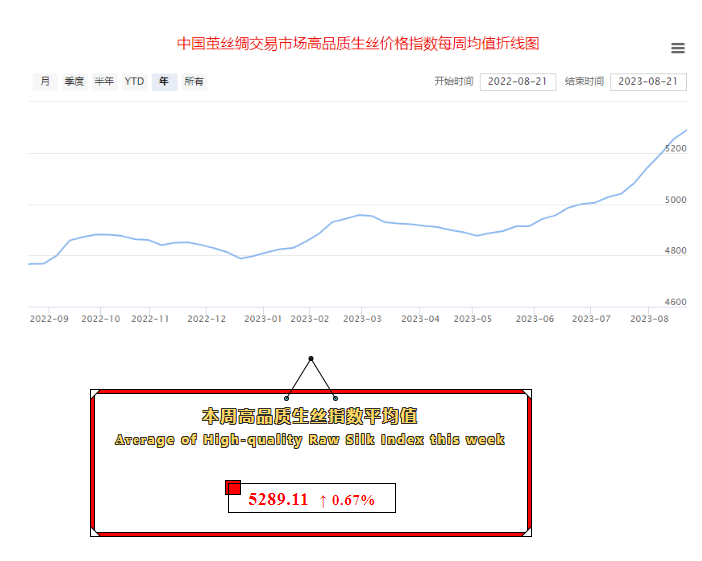Select the 半年 (half-year) range button

click(104, 82)
